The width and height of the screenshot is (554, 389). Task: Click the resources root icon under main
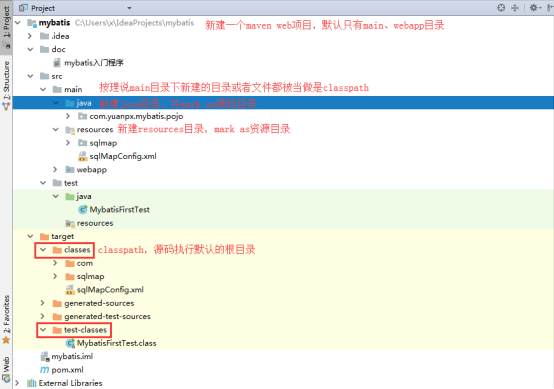pyautogui.click(x=70, y=130)
